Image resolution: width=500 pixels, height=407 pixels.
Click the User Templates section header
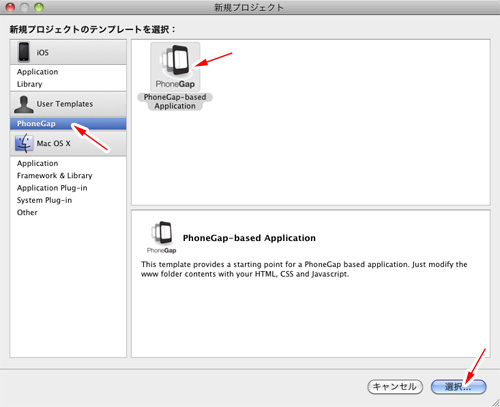[68, 104]
